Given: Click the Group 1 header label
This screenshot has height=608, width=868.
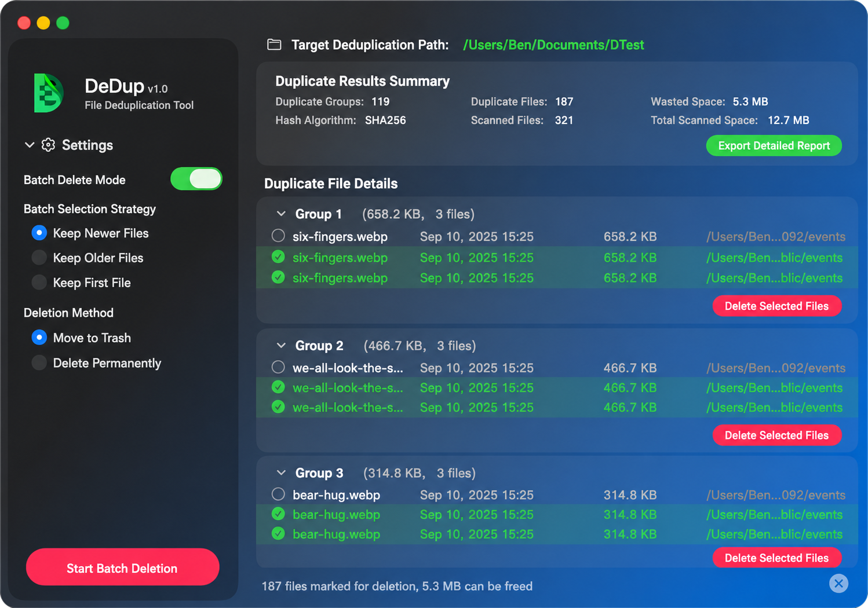Looking at the screenshot, I should click(318, 214).
